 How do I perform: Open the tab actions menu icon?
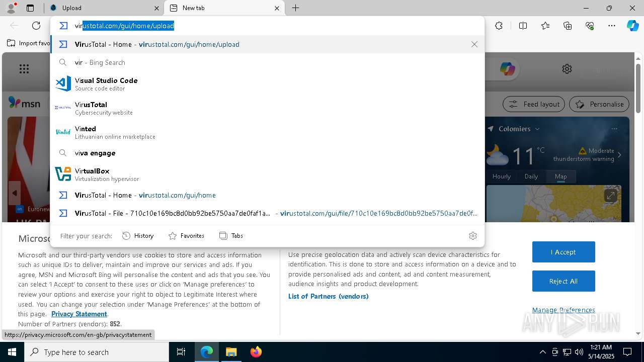tap(30, 8)
